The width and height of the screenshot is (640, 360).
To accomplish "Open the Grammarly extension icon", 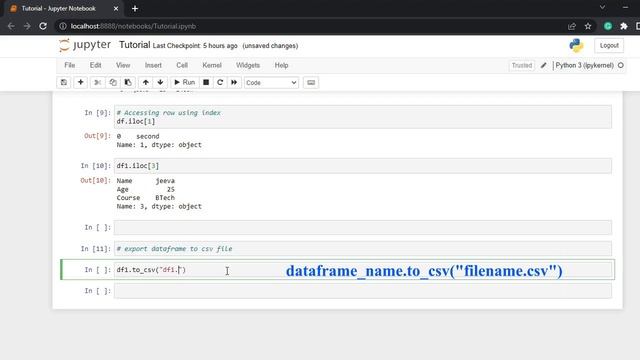I will pos(608,26).
